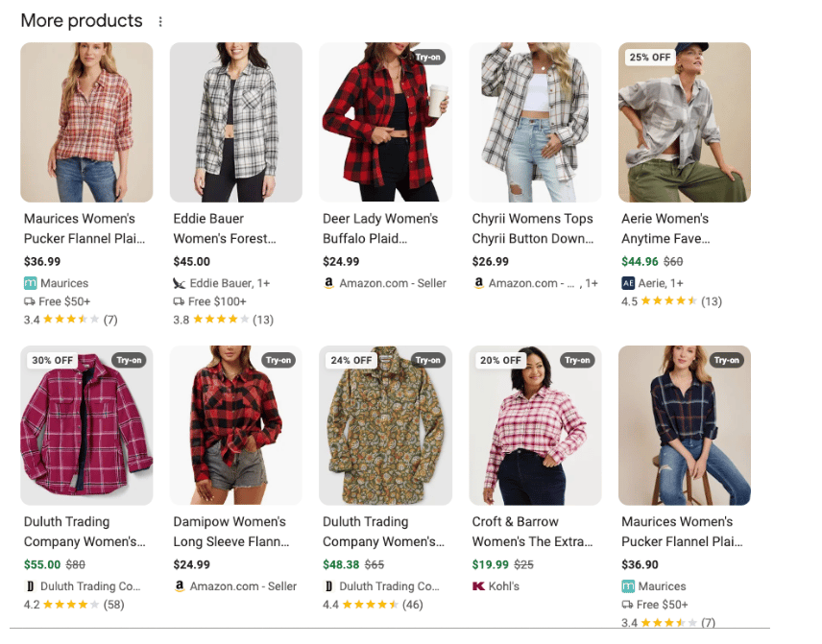Click the Try-on badge on paisley Duluth shirt
Image resolution: width=822 pixels, height=644 pixels.
tap(427, 361)
